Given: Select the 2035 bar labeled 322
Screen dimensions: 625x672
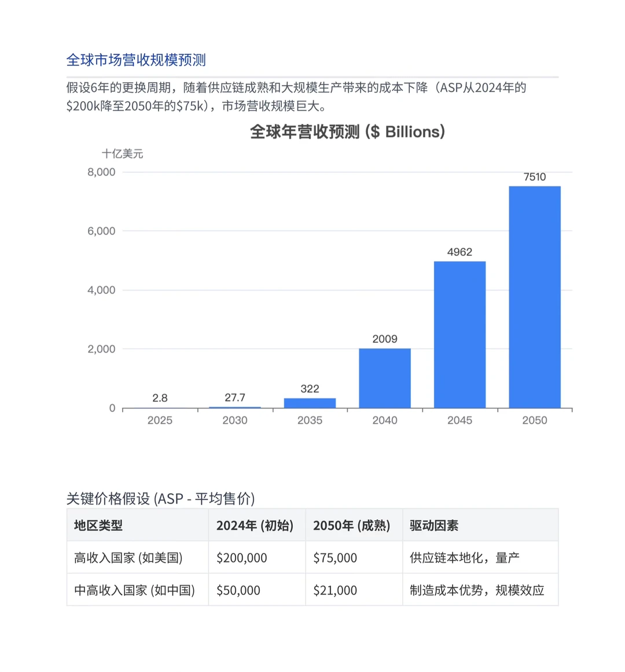Looking at the screenshot, I should tap(310, 401).
